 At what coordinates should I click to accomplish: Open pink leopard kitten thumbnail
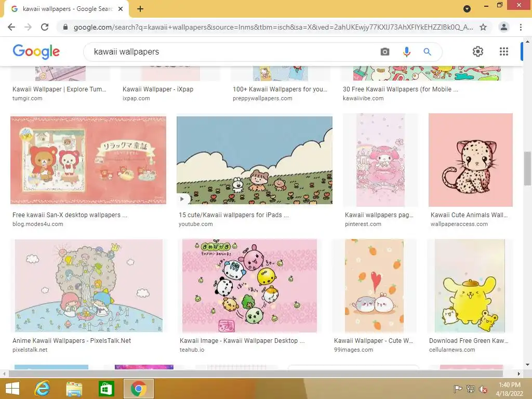coord(471,160)
